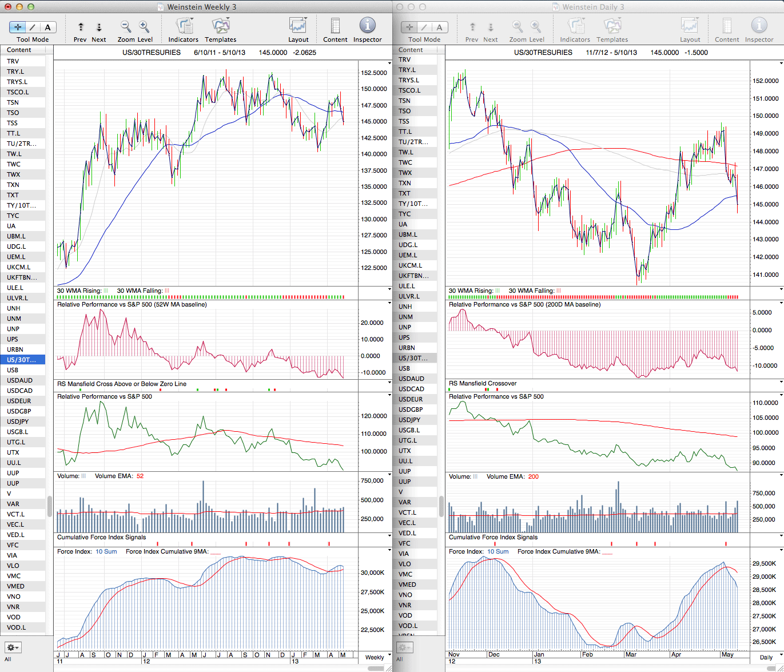Zoom out with the minus magnifier
The width and height of the screenshot is (784, 672).
point(126,27)
